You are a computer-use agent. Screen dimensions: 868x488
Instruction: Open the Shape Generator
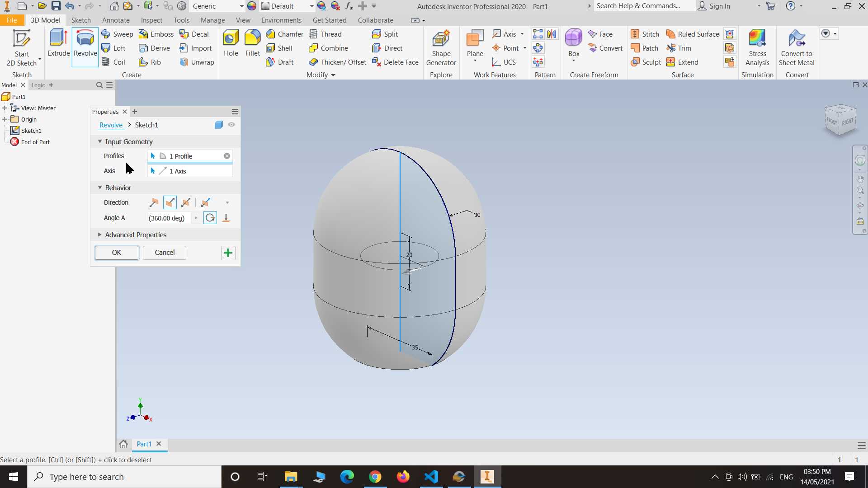pos(441,47)
